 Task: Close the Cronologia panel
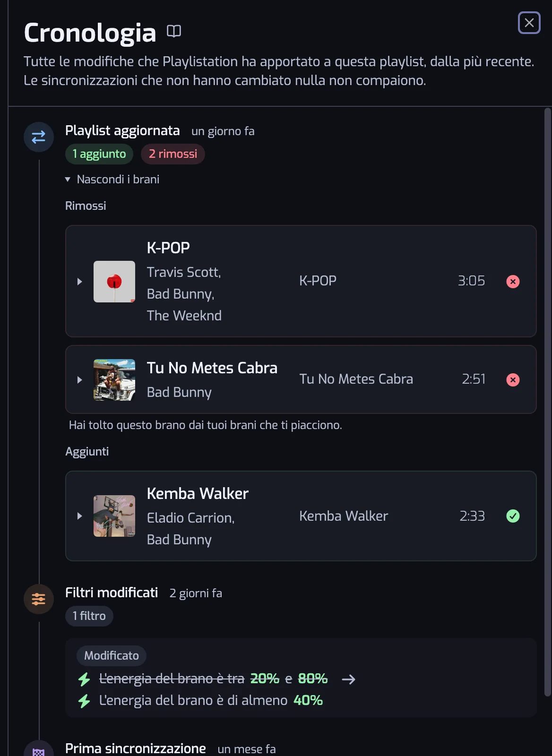click(x=529, y=23)
